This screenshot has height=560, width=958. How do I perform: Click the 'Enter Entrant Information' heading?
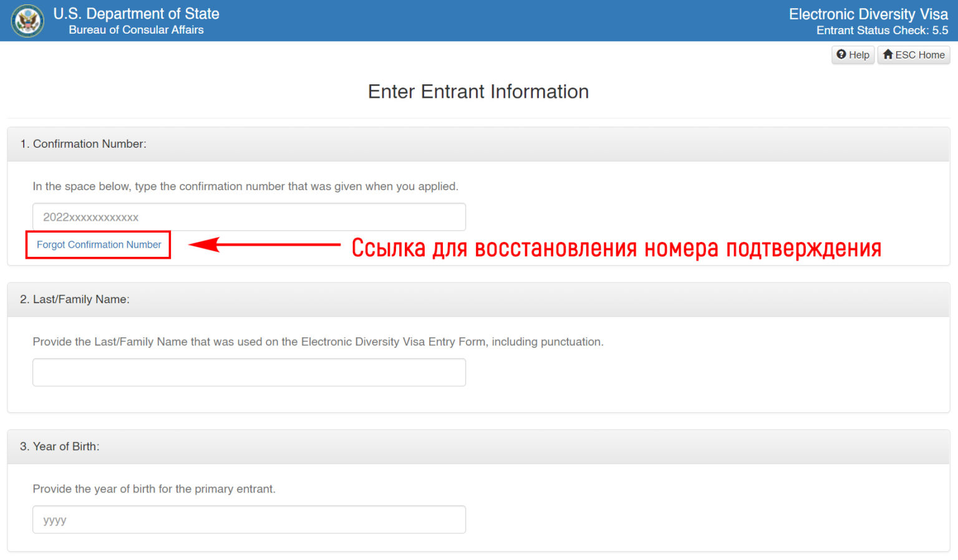(478, 92)
